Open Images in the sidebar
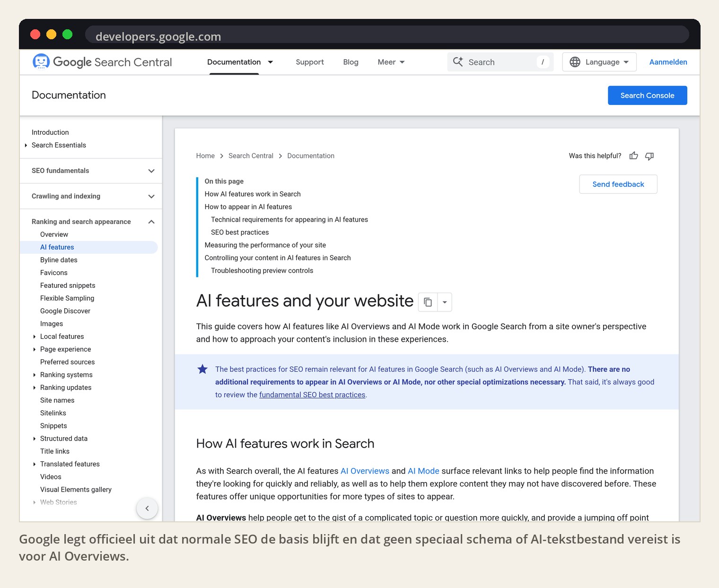This screenshot has width=719, height=588. (52, 324)
